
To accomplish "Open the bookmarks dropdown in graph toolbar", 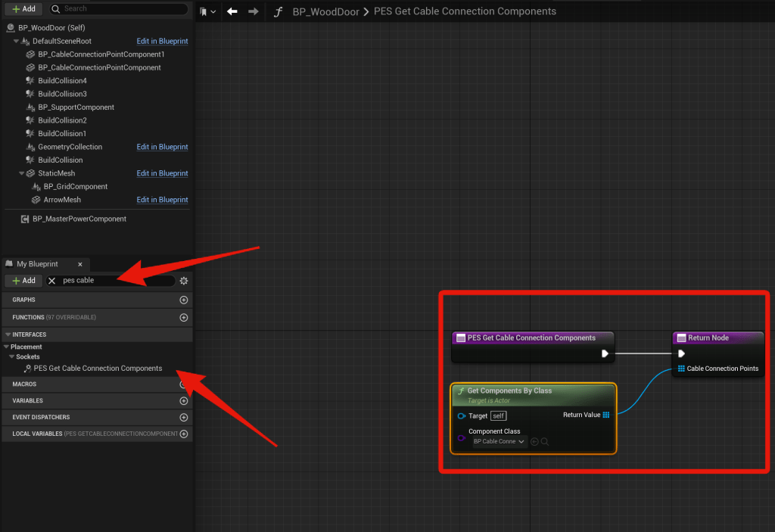I will point(208,11).
